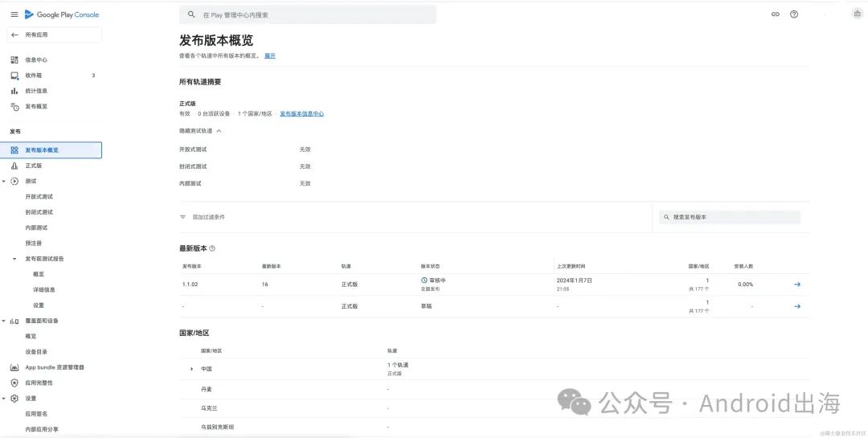Click the 封闭式测试 track summary row
Image resolution: width=868 pixels, height=438 pixels.
point(245,166)
